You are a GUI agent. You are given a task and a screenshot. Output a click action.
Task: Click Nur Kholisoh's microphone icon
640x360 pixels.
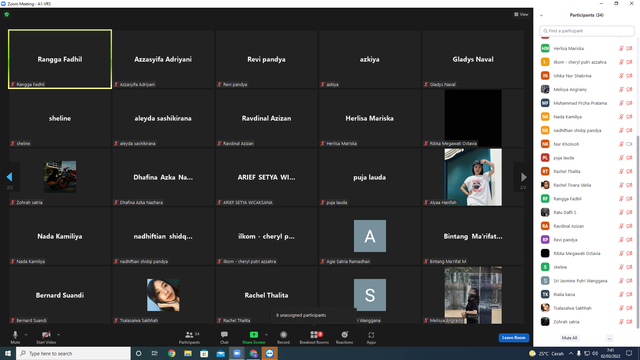[621, 144]
